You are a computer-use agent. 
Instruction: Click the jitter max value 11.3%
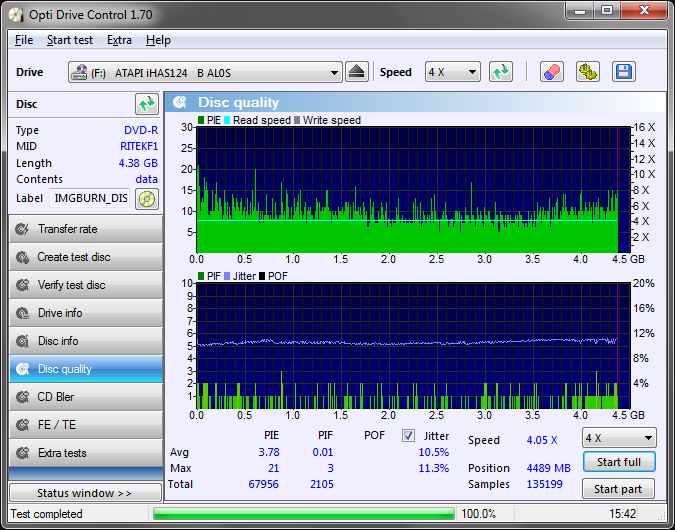433,468
